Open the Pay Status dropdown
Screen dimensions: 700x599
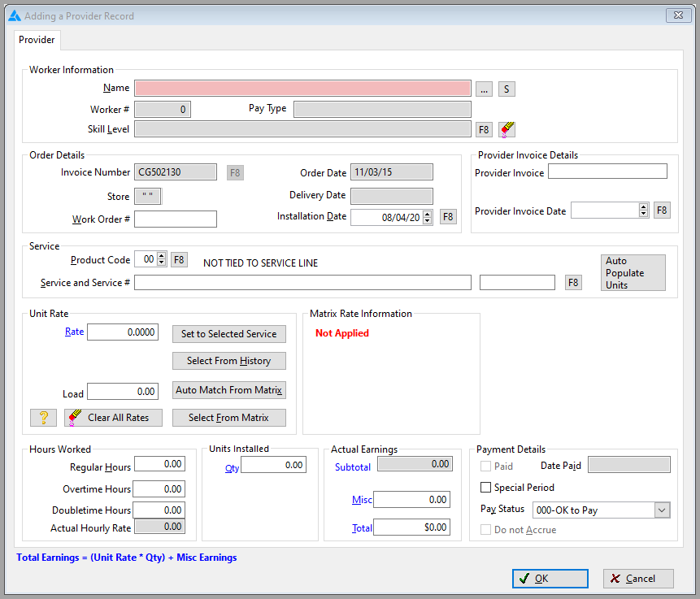pyautogui.click(x=662, y=510)
